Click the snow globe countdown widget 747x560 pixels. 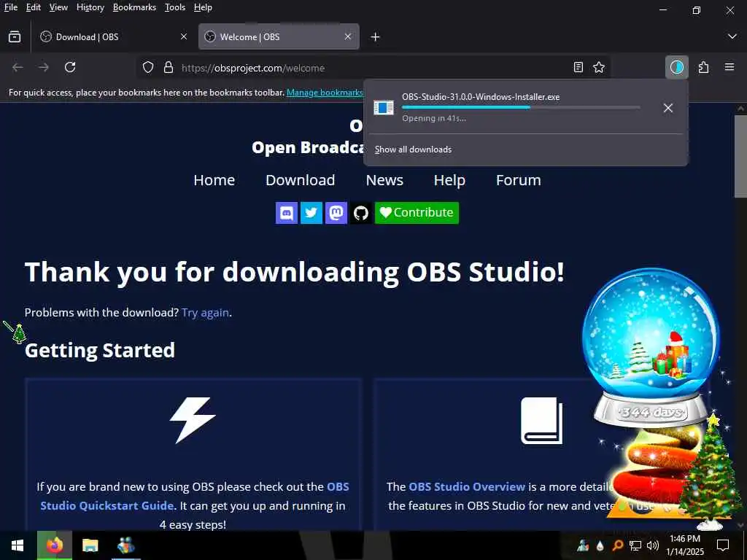[651, 348]
